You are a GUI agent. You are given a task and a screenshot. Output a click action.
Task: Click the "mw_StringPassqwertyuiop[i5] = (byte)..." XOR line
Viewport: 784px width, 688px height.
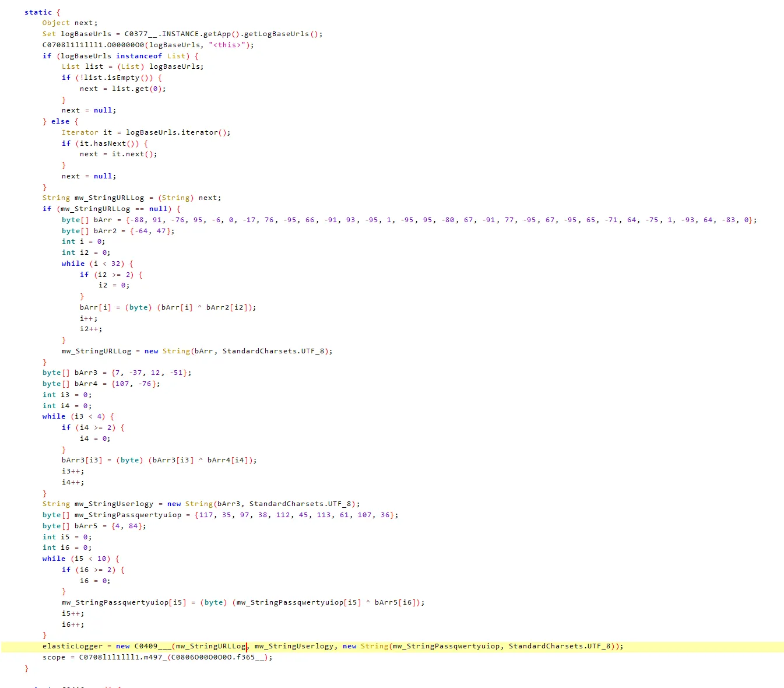click(243, 602)
